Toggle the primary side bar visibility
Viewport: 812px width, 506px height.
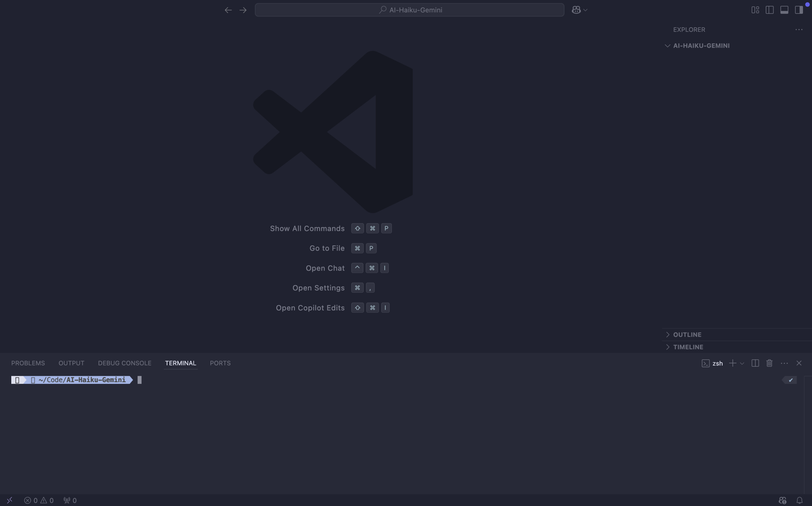point(769,10)
